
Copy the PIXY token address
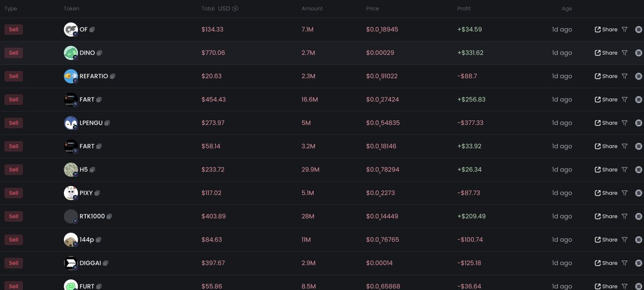97,193
